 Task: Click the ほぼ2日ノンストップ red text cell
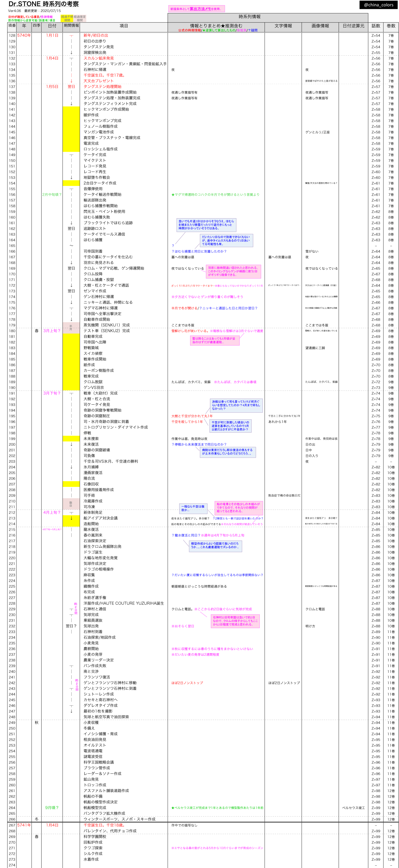[x=187, y=683]
